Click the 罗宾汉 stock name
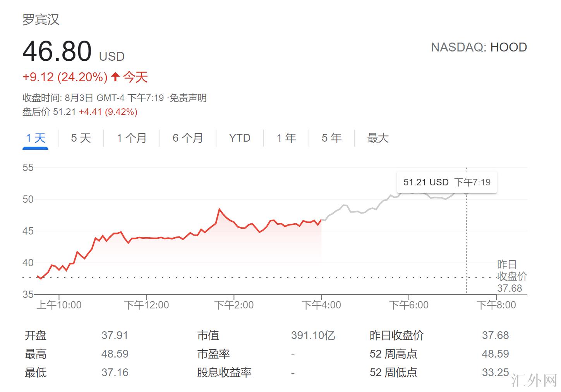 (x=41, y=19)
